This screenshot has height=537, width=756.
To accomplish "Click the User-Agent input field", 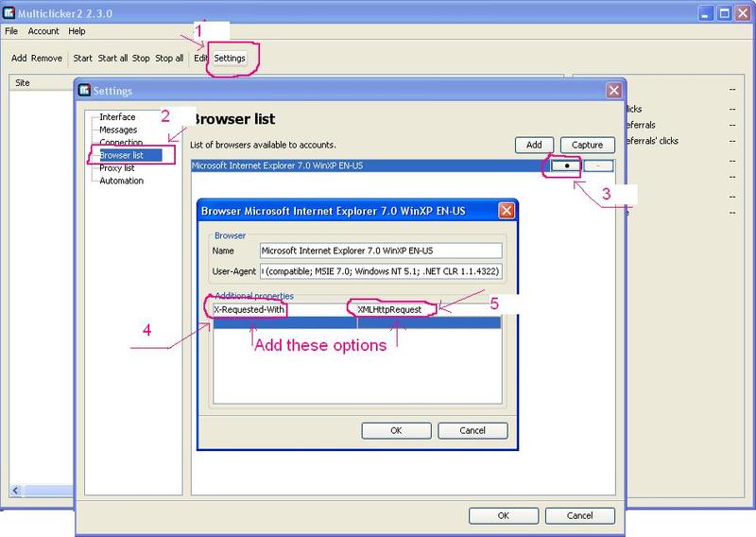I will [x=381, y=271].
